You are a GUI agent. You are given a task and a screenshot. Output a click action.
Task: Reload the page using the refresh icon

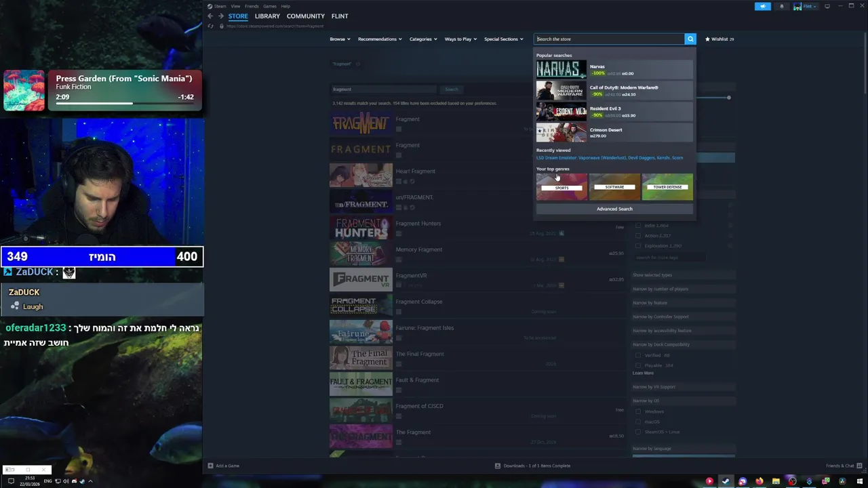[211, 26]
